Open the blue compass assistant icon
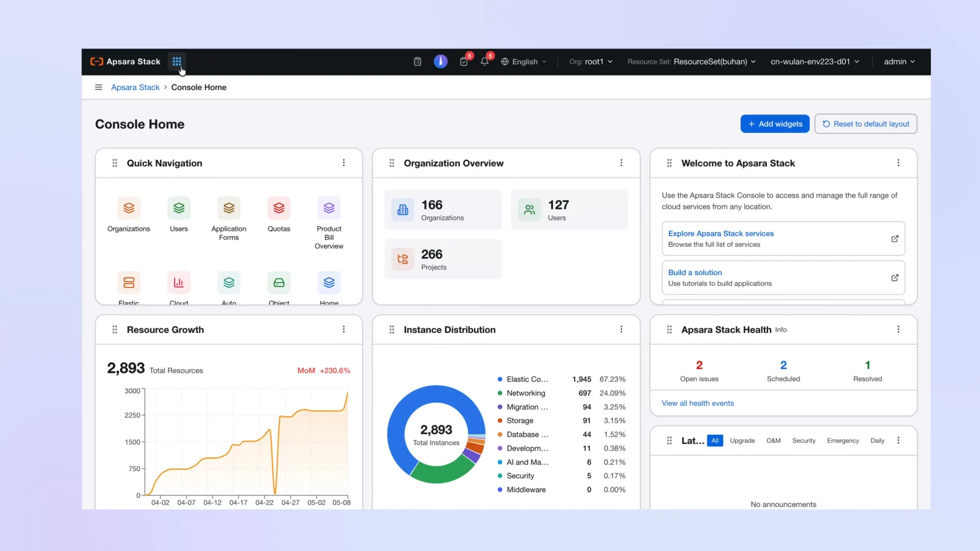 click(x=440, y=62)
